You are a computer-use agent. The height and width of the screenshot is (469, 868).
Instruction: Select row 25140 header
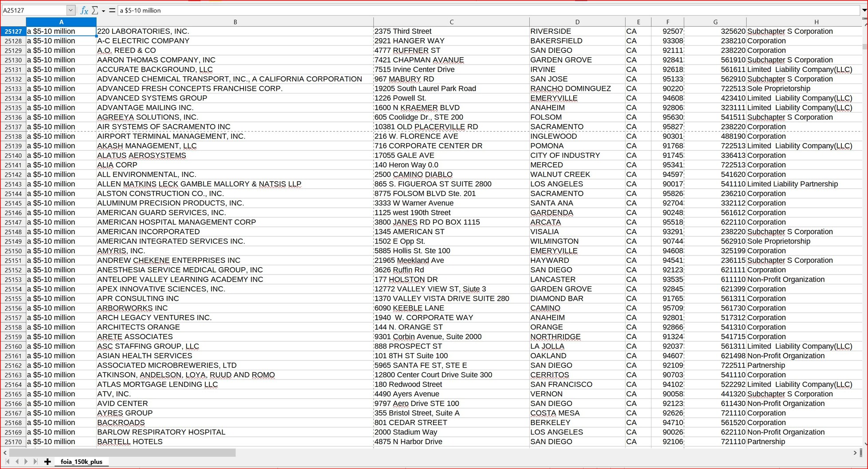13,155
